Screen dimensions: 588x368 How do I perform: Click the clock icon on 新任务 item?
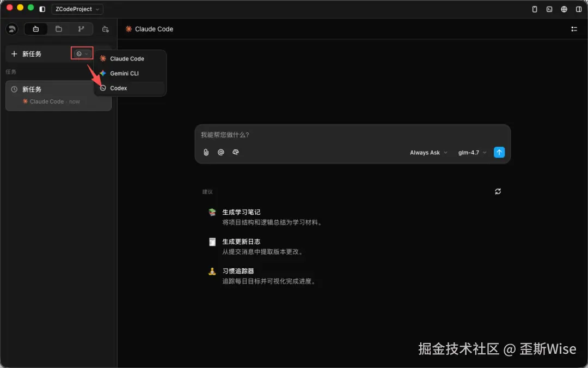coord(14,89)
